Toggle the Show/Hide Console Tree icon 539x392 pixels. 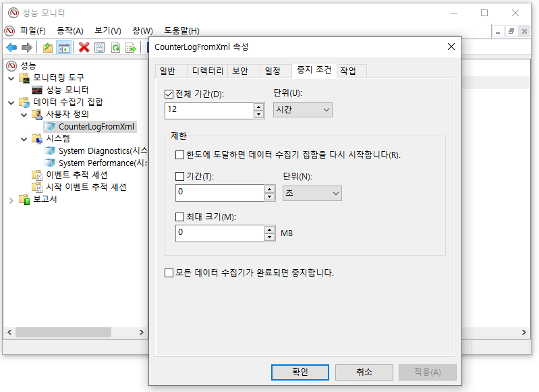click(x=64, y=47)
